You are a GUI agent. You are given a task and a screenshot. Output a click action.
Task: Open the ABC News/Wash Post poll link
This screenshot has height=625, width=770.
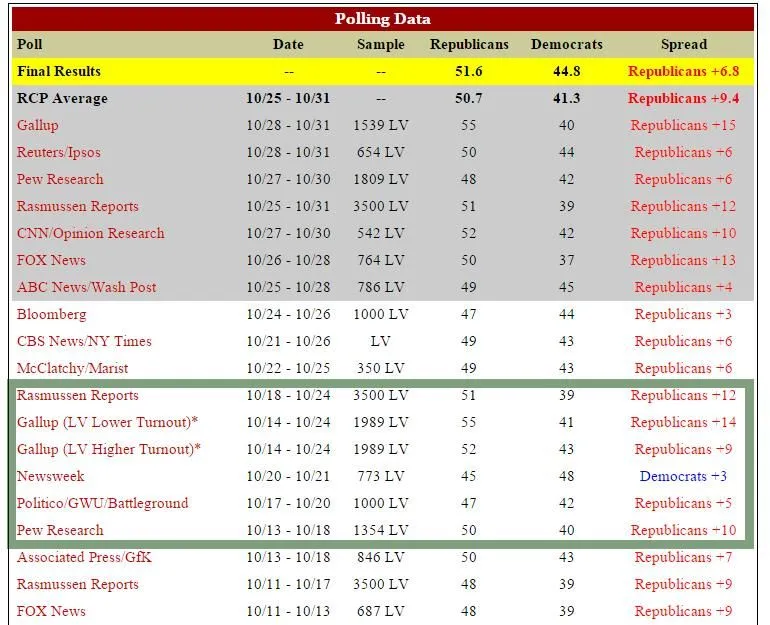click(x=86, y=287)
